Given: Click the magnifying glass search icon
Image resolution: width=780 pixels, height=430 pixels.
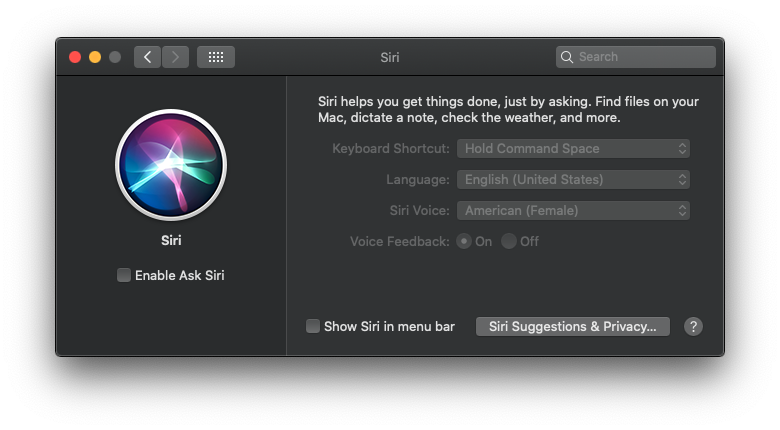Looking at the screenshot, I should (567, 57).
